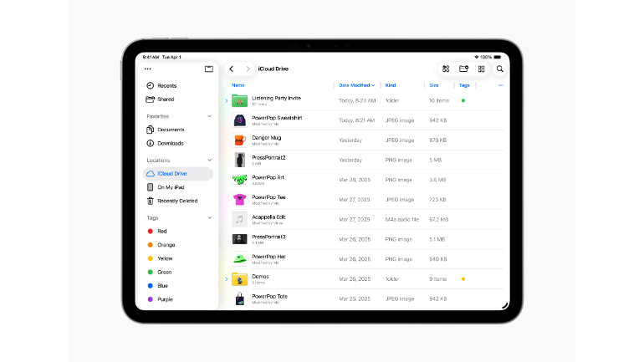Screen dimensions: 644x362
Task: Click green tag dot on Listening Party Invite
Action: [463, 100]
